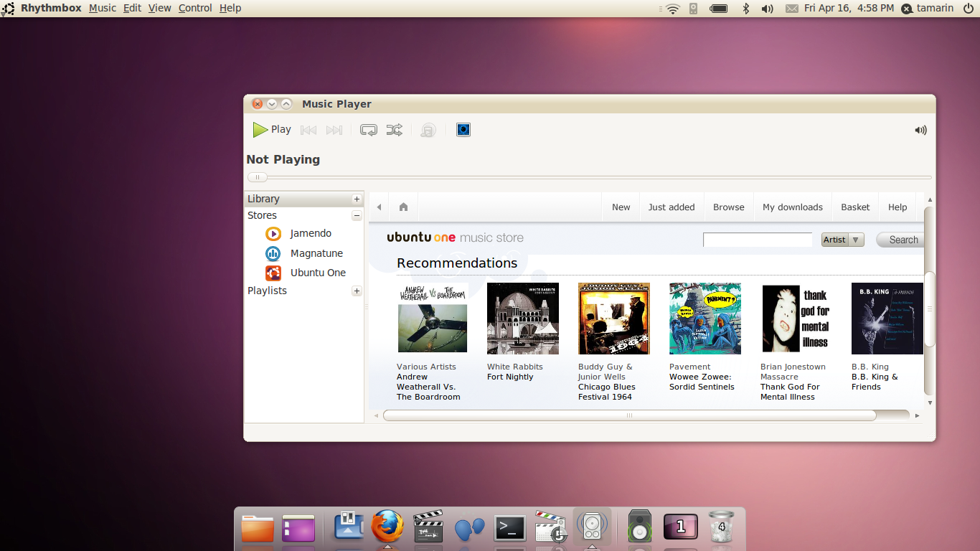Open the file manager folder in dock
980x551 pixels.
click(x=258, y=528)
